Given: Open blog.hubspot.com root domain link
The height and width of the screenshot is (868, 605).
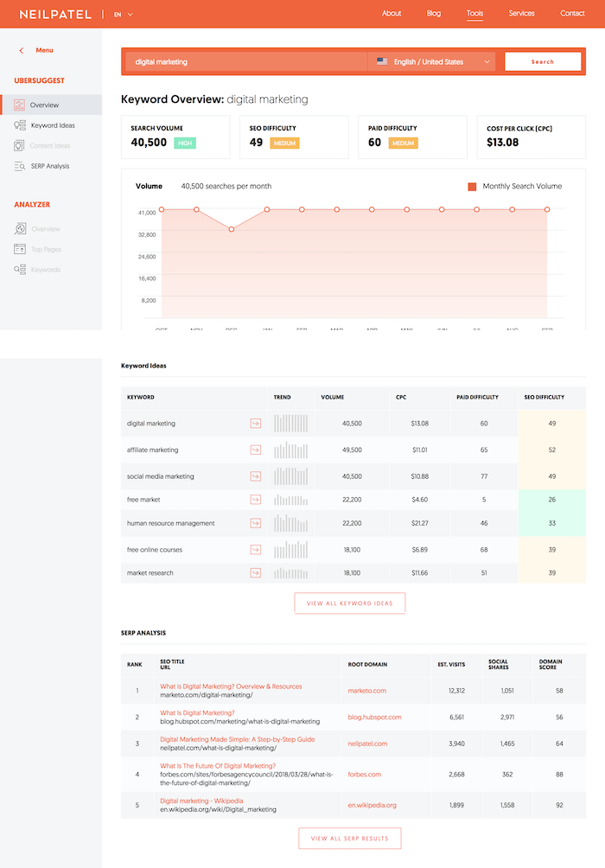Looking at the screenshot, I should (x=375, y=718).
